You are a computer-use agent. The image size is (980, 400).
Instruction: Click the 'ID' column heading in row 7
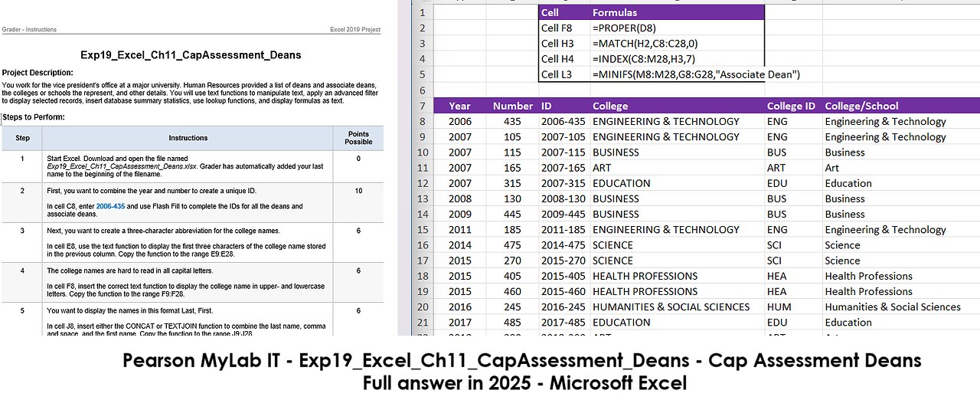coord(564,106)
